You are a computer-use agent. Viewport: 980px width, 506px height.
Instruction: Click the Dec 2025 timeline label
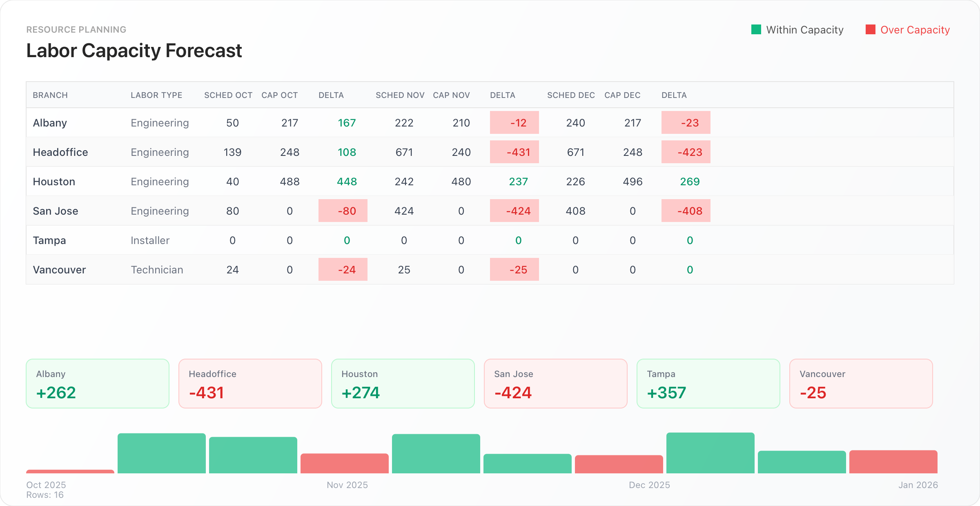pyautogui.click(x=649, y=485)
